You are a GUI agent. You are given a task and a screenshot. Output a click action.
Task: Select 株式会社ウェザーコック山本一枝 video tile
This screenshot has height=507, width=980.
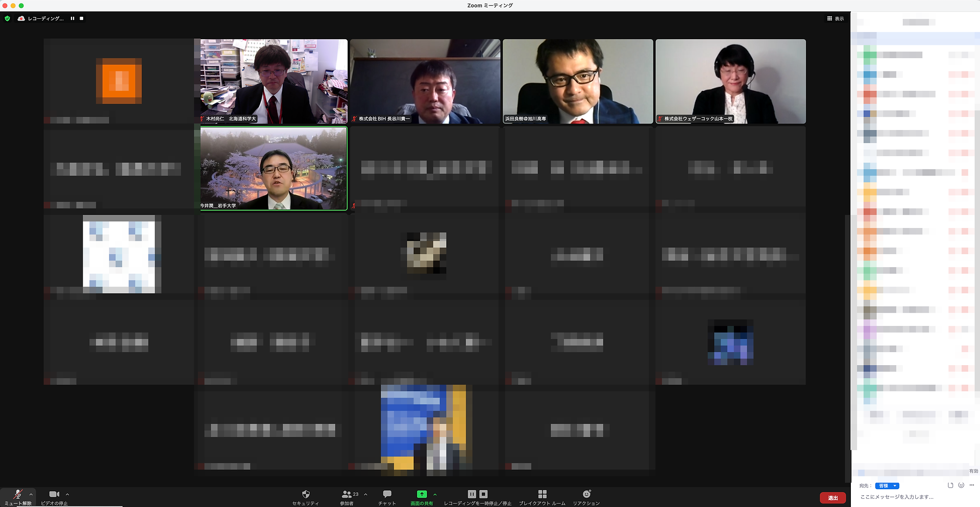tap(731, 82)
